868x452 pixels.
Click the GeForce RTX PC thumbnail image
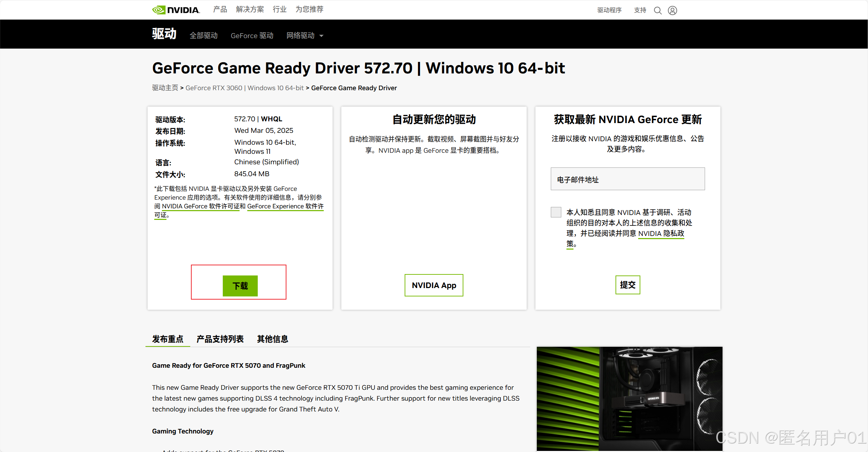[629, 399]
